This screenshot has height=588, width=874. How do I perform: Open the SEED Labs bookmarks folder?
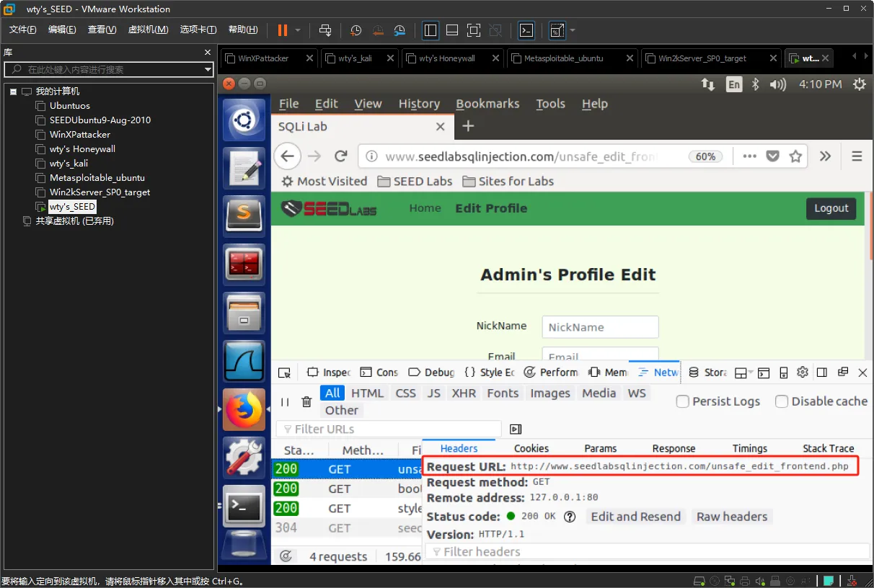click(x=415, y=181)
